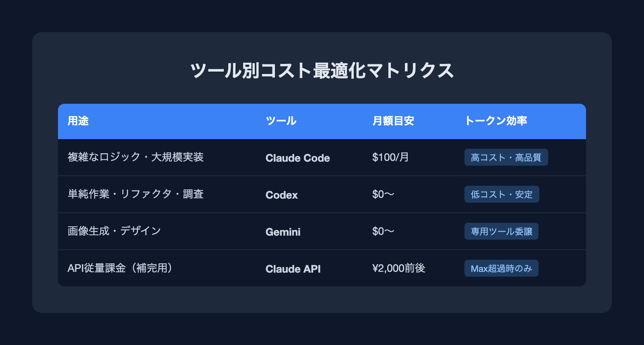Click the $0〜 price in the Codex row

(x=383, y=195)
